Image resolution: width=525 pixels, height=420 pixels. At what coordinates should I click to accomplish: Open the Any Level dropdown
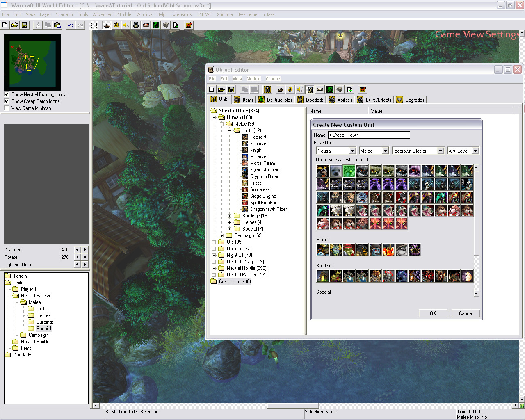click(475, 151)
